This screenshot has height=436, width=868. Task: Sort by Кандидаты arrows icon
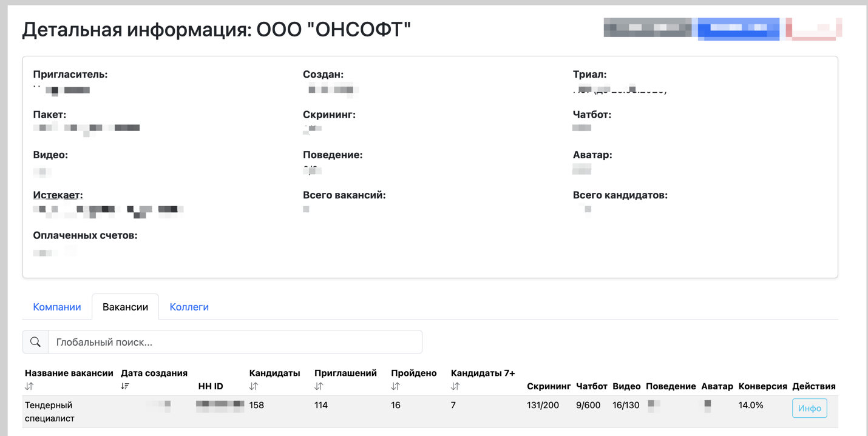coord(254,386)
